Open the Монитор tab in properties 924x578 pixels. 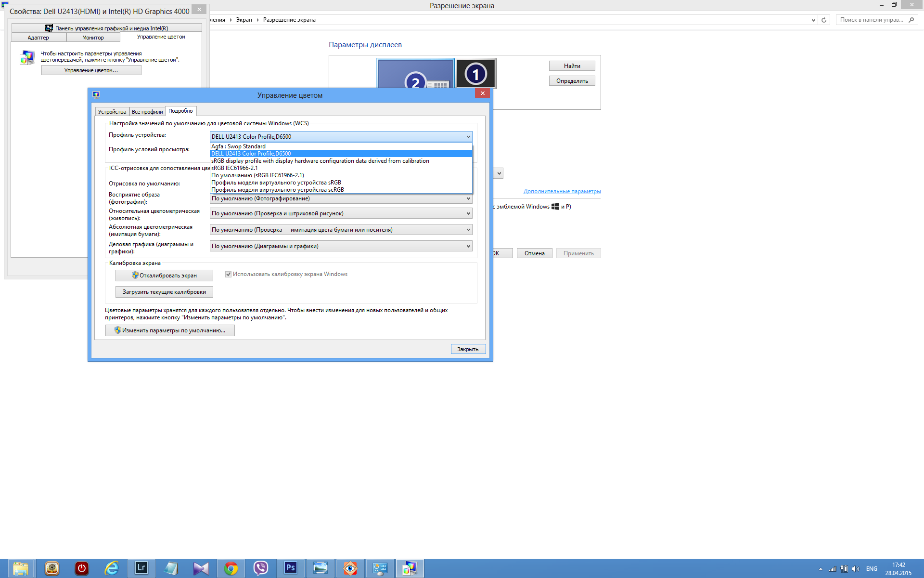pyautogui.click(x=93, y=38)
